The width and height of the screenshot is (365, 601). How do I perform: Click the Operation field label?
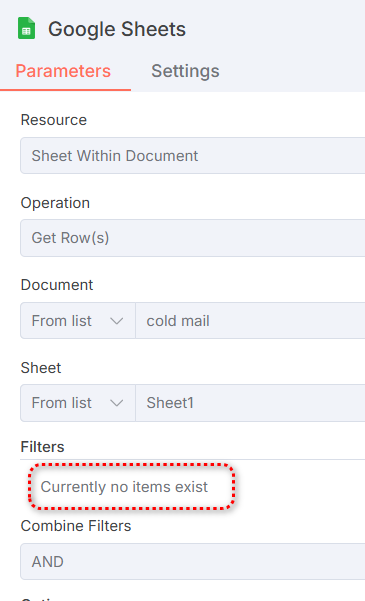[55, 203]
